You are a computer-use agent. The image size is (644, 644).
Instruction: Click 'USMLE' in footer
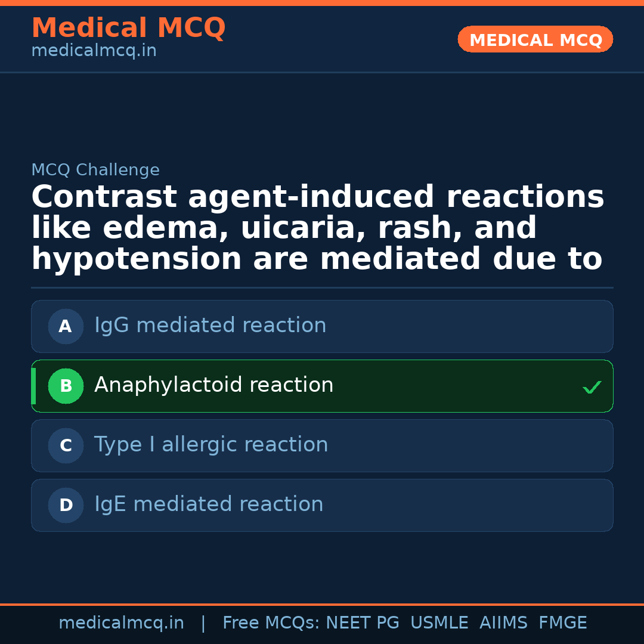pyautogui.click(x=439, y=623)
